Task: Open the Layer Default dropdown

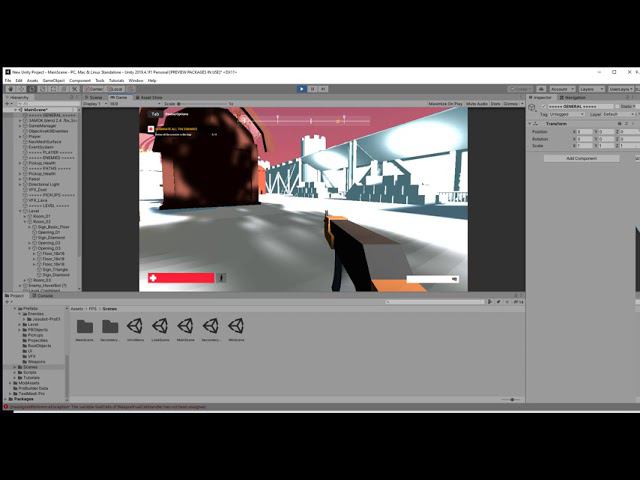Action: tap(619, 114)
